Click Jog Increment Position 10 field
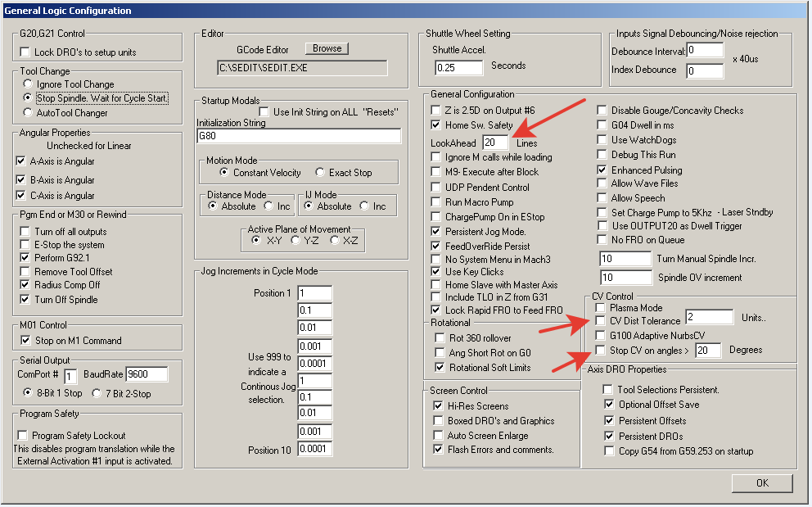The height and width of the screenshot is (507, 812). [x=315, y=449]
